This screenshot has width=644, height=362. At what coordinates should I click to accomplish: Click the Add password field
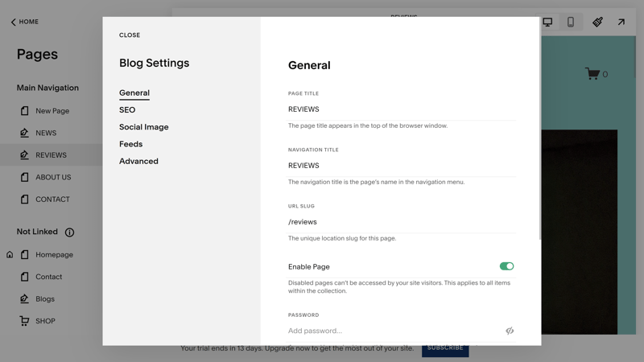coord(394,331)
